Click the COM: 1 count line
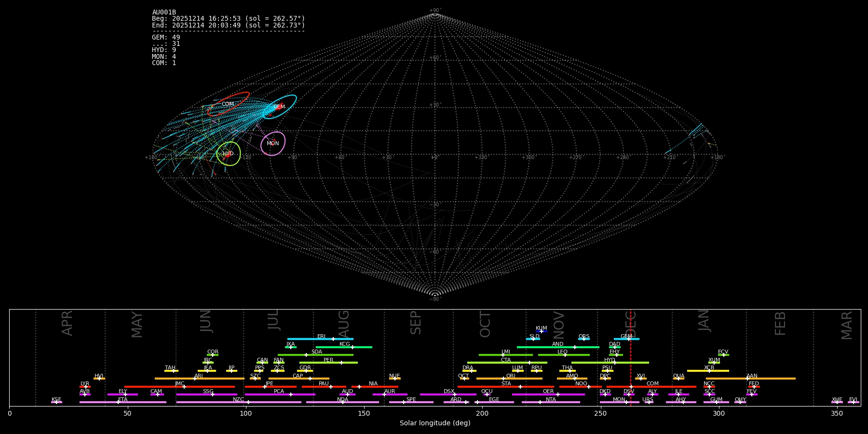This screenshot has width=868, height=434. pyautogui.click(x=164, y=63)
